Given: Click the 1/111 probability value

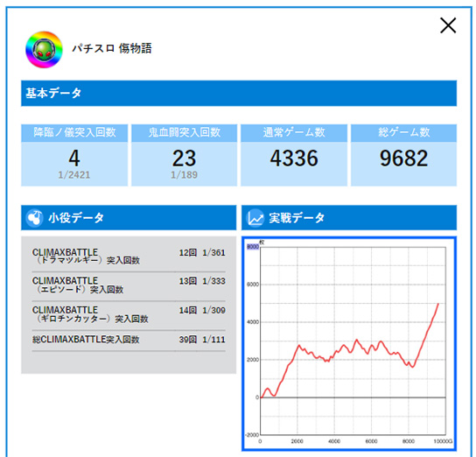Looking at the screenshot, I should [x=213, y=340].
